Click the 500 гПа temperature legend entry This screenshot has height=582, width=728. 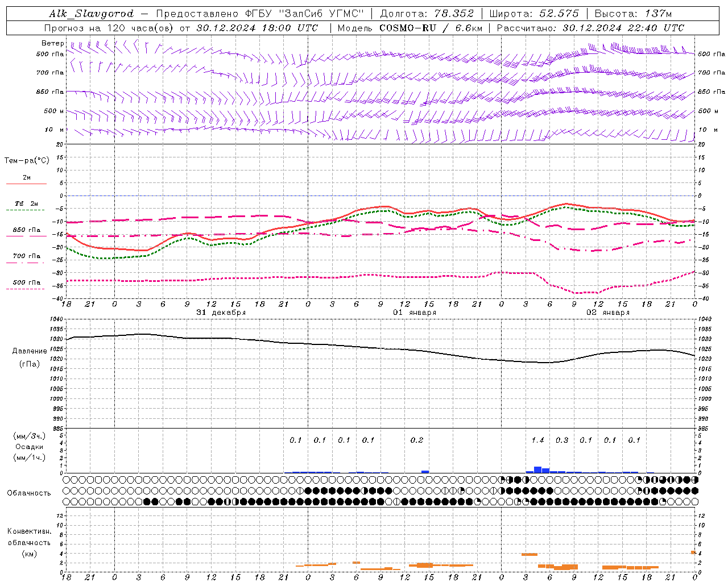pos(27,282)
